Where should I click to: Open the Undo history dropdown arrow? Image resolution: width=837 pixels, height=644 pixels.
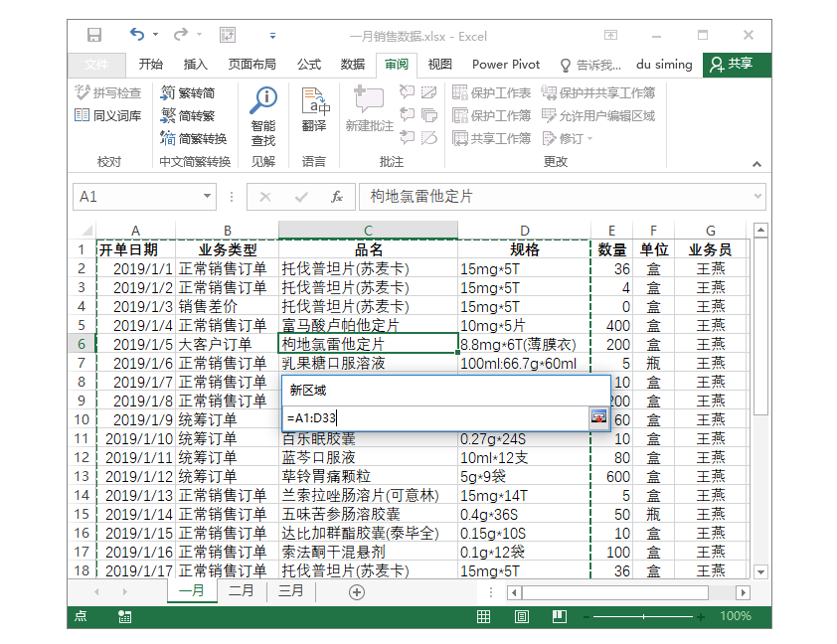(155, 35)
